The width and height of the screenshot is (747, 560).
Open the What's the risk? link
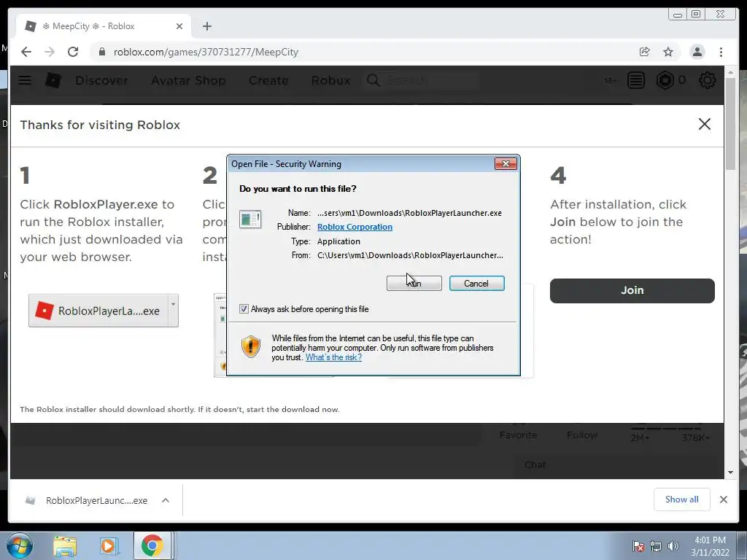click(x=333, y=357)
